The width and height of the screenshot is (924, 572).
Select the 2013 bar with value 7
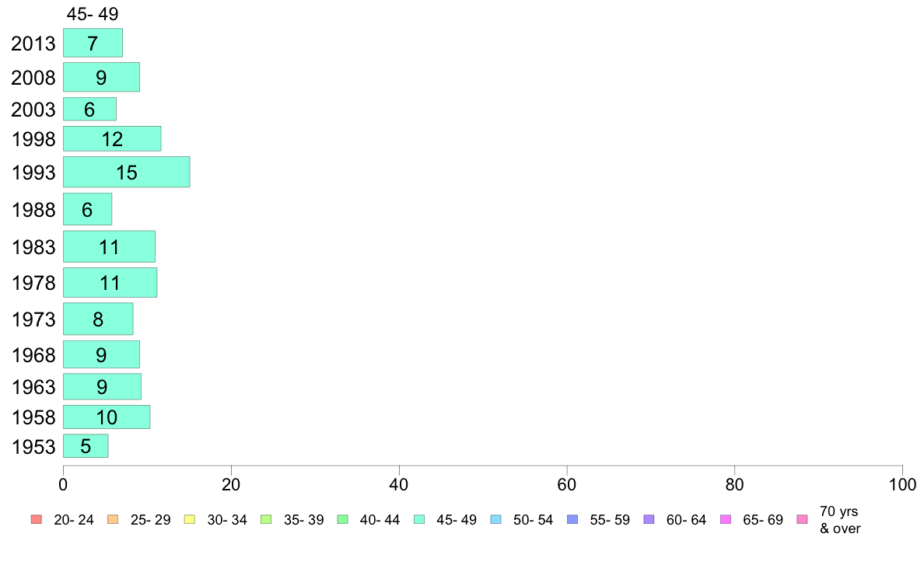[93, 43]
